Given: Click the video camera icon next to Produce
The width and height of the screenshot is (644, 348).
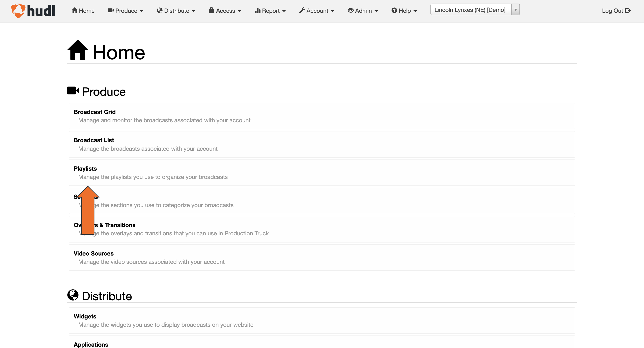Looking at the screenshot, I should [x=111, y=10].
